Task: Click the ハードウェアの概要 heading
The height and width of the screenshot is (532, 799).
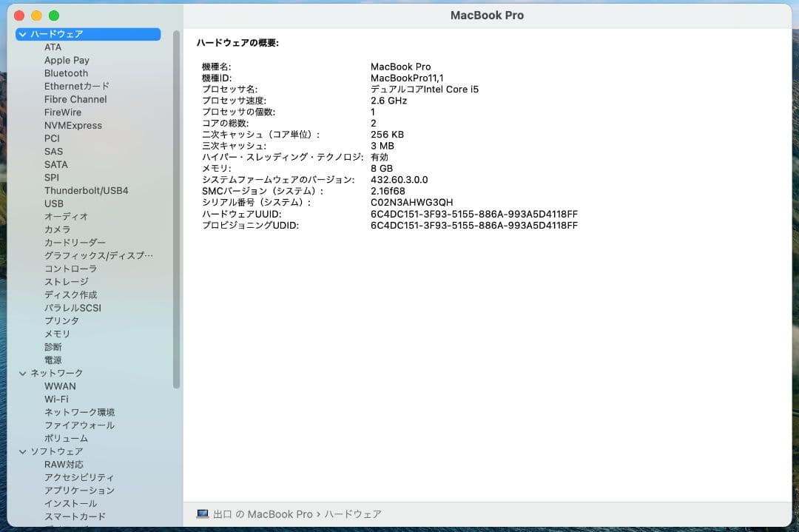Action: pos(238,43)
